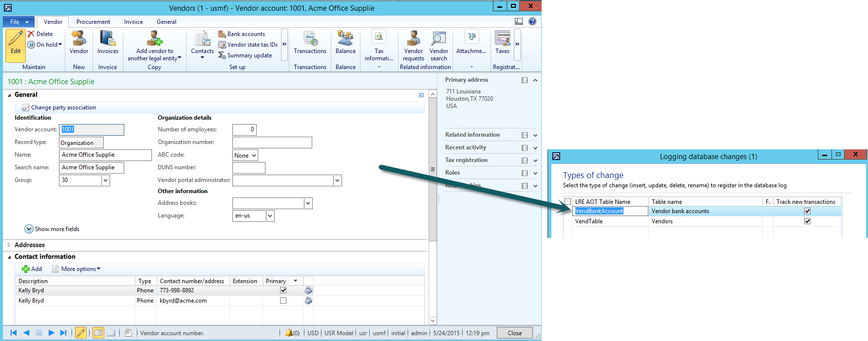868x341 pixels.
Task: Open the Language dropdown arrow
Action: 270,216
